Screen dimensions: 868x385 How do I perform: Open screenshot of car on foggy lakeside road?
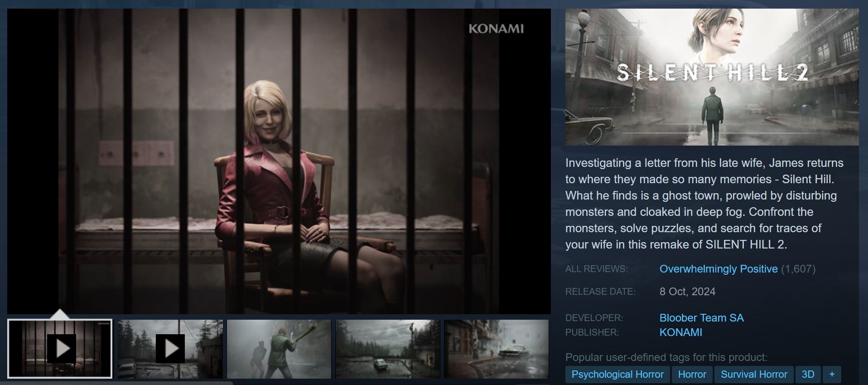point(388,349)
